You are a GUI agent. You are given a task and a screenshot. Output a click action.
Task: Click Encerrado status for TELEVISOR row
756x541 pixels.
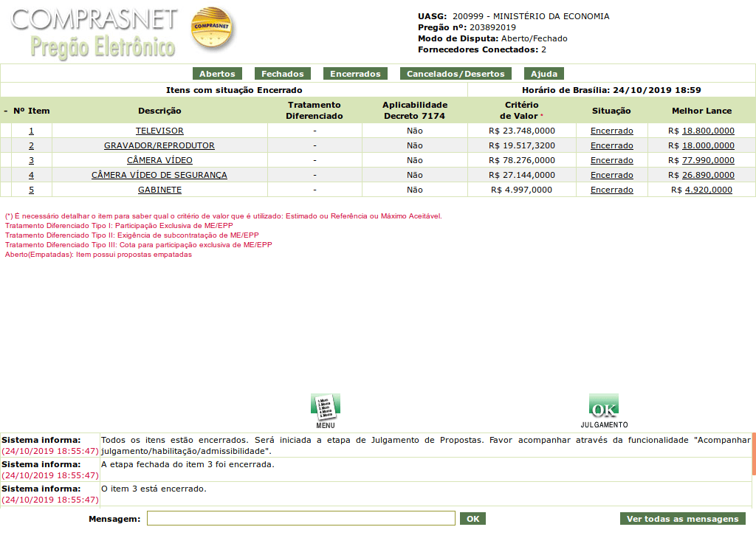tap(612, 131)
